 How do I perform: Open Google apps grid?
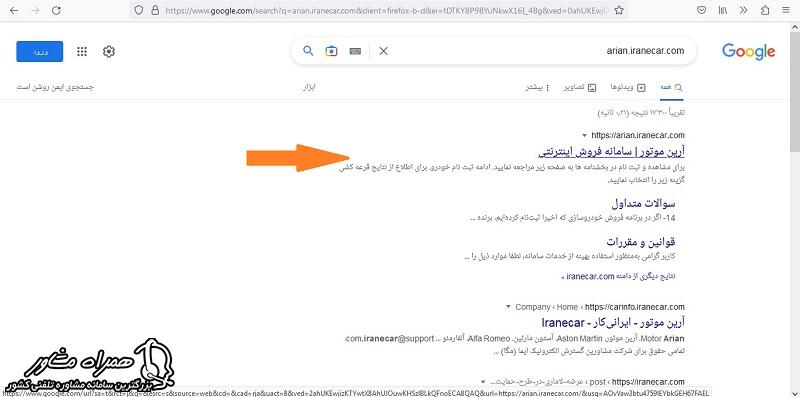point(82,52)
